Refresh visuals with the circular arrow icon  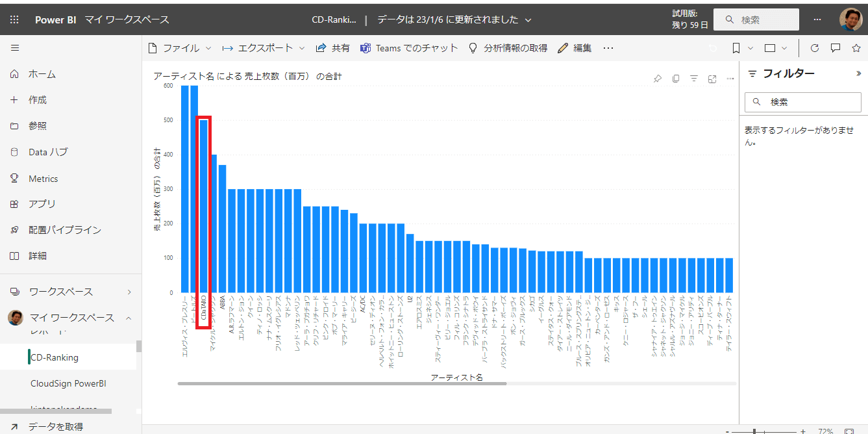pyautogui.click(x=815, y=48)
